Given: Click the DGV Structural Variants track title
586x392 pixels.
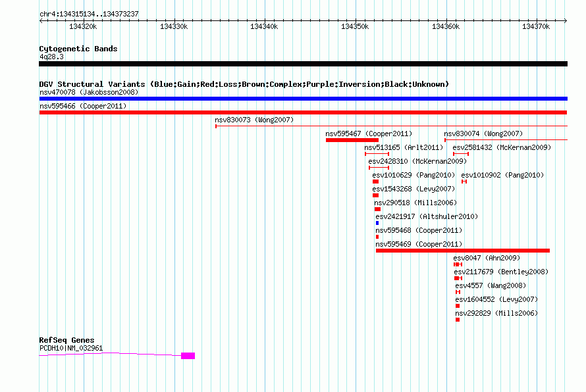Looking at the screenshot, I should pyautogui.click(x=244, y=84).
